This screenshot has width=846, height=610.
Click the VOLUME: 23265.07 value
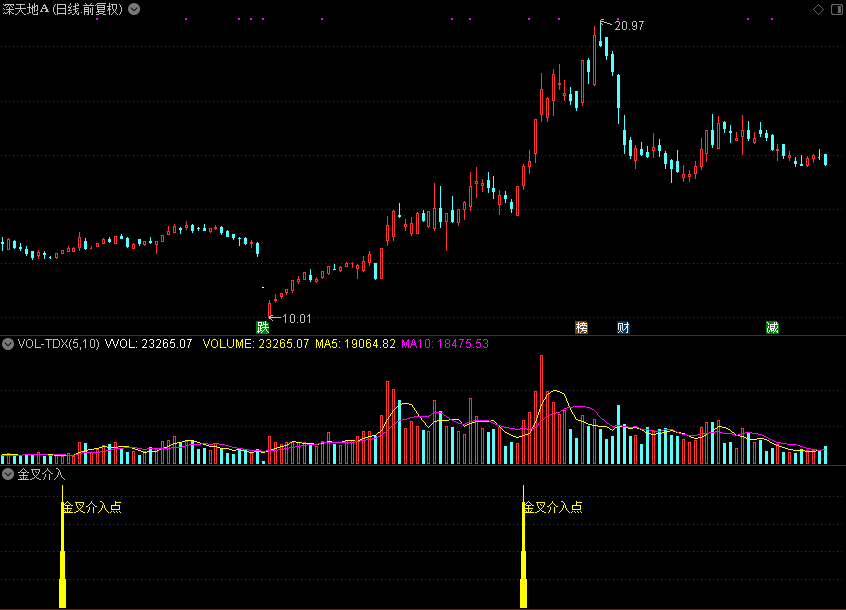click(x=256, y=344)
